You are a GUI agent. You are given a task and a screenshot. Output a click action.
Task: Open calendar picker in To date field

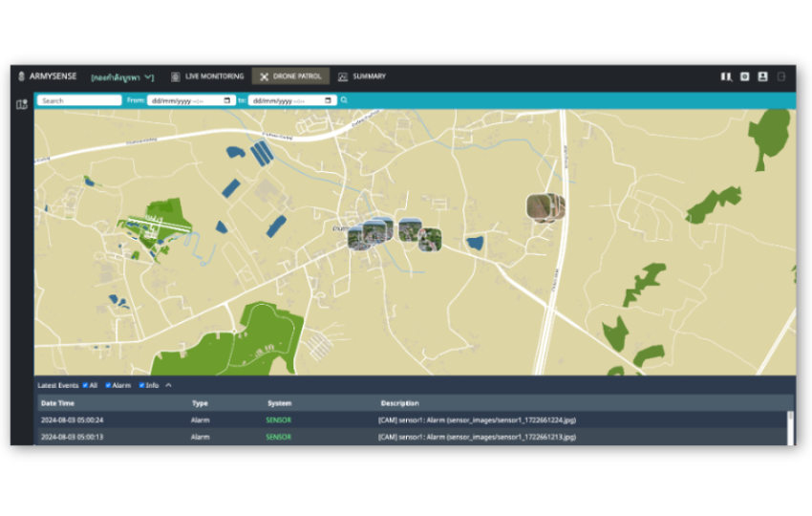coord(328,100)
